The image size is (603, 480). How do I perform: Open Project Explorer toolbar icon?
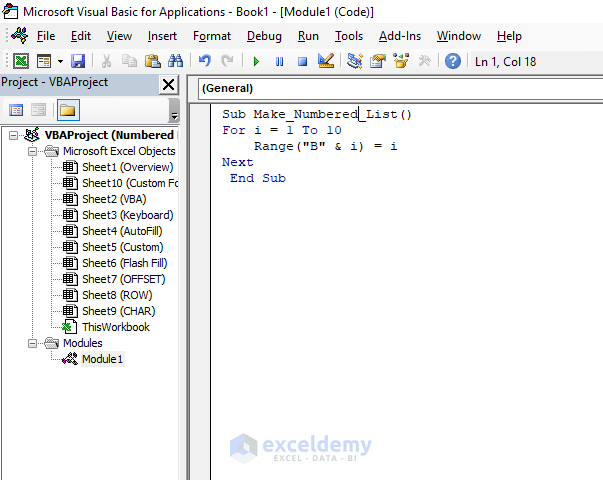click(x=355, y=61)
